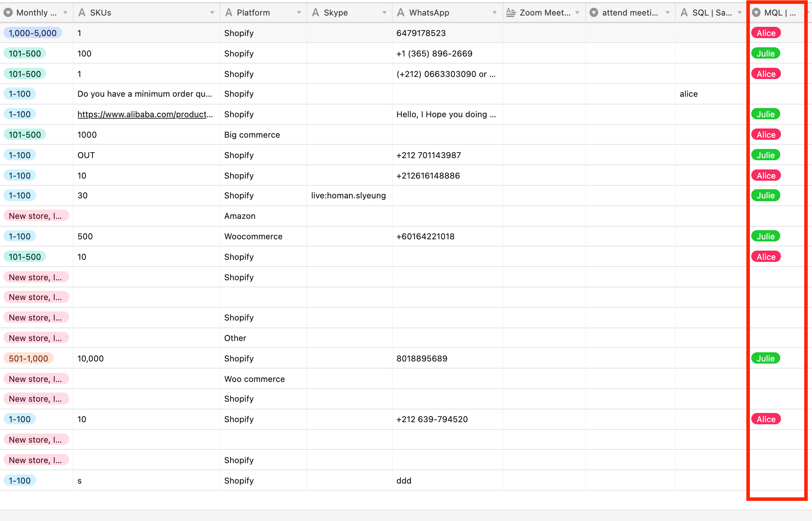The image size is (812, 521).
Task: Open the SQL | Sa column dropdown arrow
Action: pos(740,13)
